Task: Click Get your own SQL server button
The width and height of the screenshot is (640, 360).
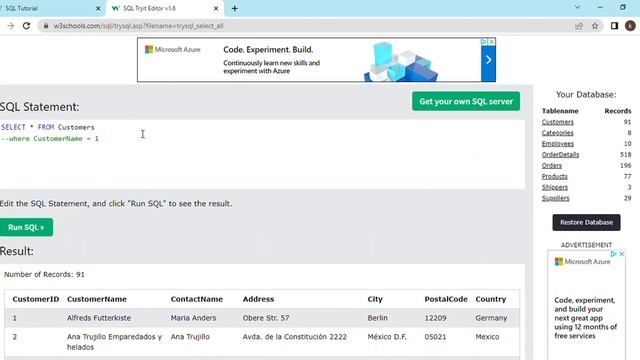Action: pyautogui.click(x=466, y=101)
